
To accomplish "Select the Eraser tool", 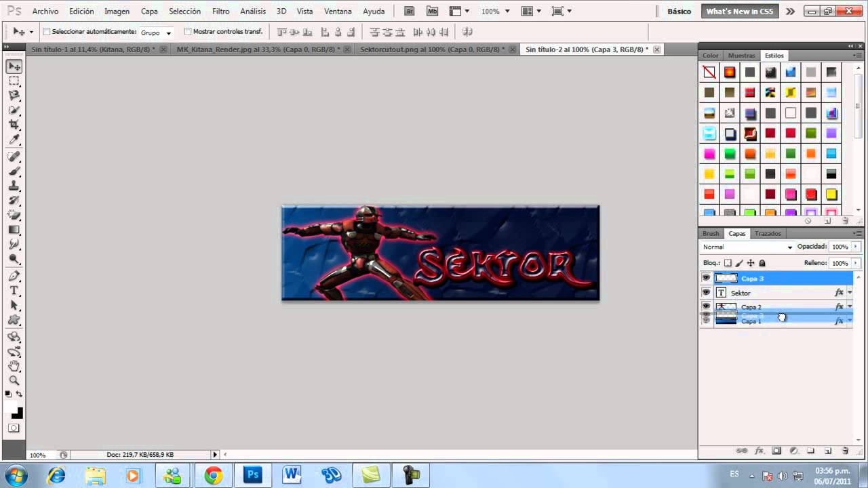I will (x=14, y=215).
